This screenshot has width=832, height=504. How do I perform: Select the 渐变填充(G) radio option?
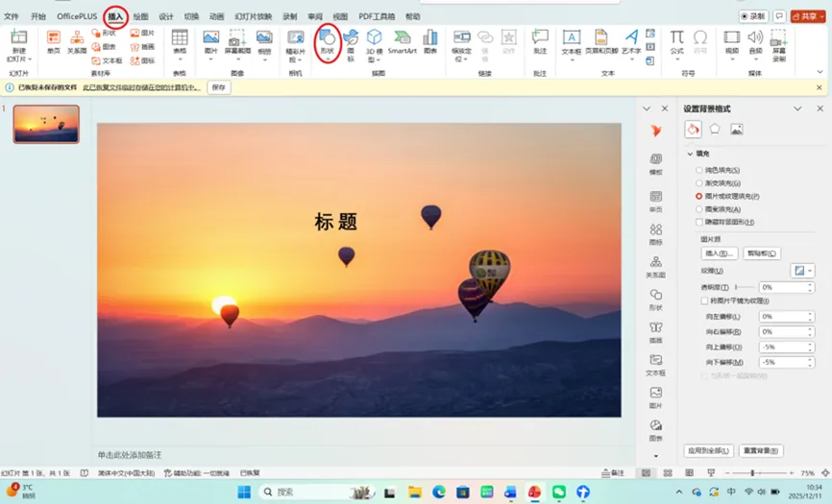[x=699, y=182]
